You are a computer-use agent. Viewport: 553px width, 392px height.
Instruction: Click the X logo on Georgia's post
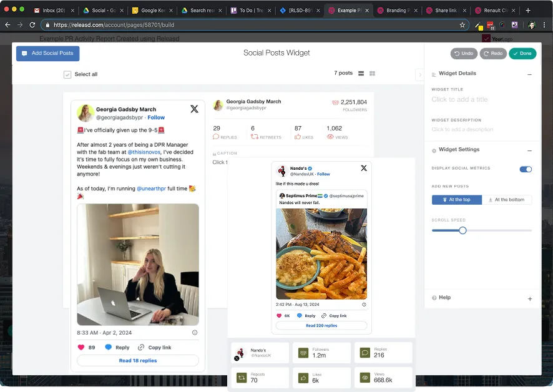(x=194, y=109)
